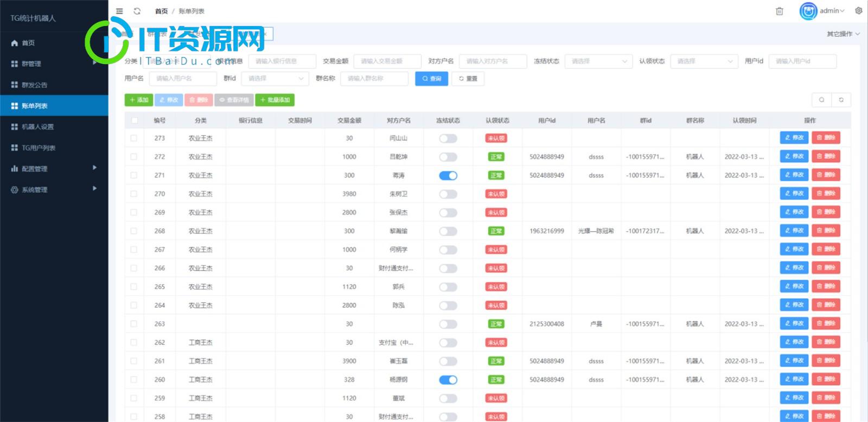Image resolution: width=868 pixels, height=422 pixels.
Task: Click the table search icon button
Action: tap(821, 100)
